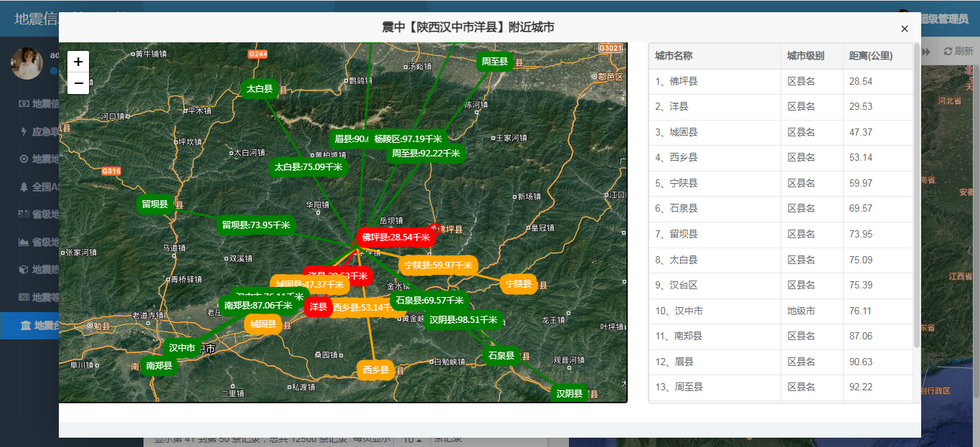The height and width of the screenshot is (447, 980).
Task: Click the user avatar photo in sidebar
Action: pyautogui.click(x=27, y=64)
